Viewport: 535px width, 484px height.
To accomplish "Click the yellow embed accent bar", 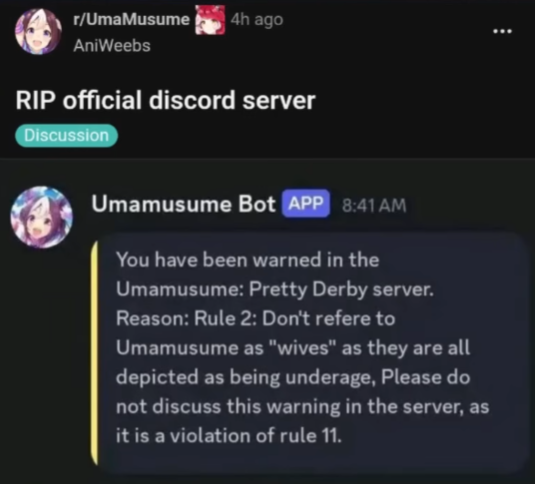I will click(x=95, y=353).
